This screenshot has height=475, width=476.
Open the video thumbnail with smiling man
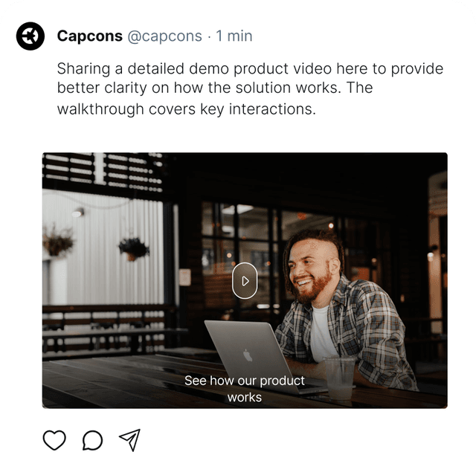245,280
